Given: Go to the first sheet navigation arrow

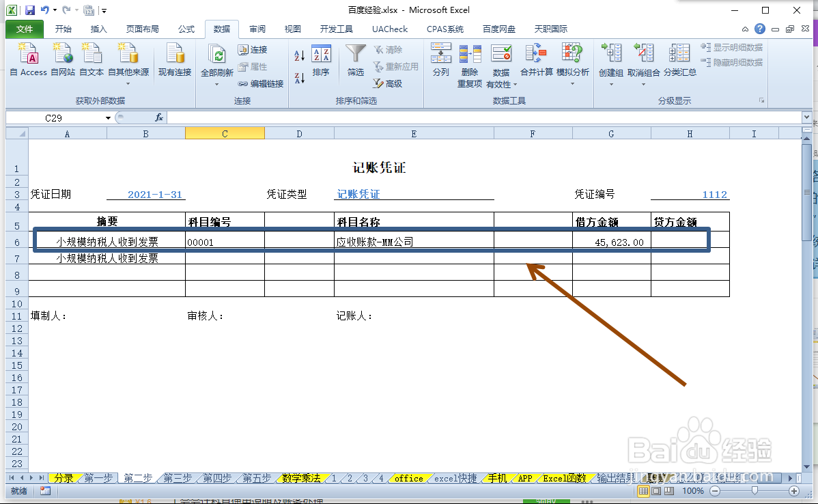Looking at the screenshot, I should click(12, 478).
